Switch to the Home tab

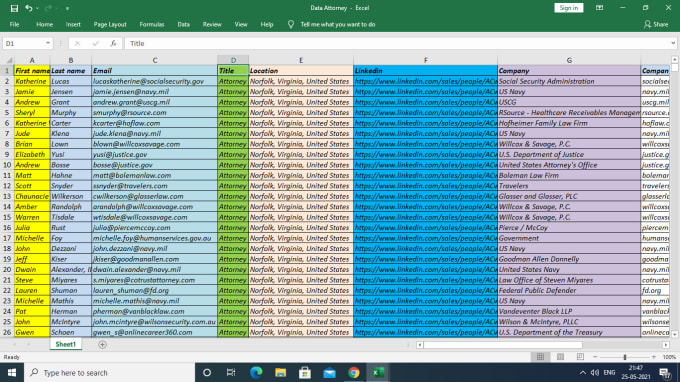(x=44, y=25)
